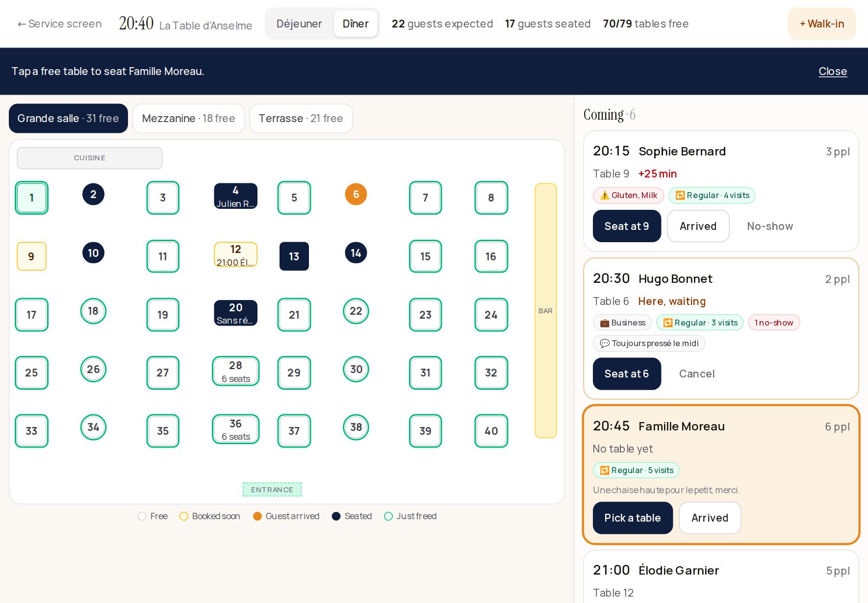868x603 pixels.
Task: Mark Famille Moreau as Arrived
Action: pos(710,518)
